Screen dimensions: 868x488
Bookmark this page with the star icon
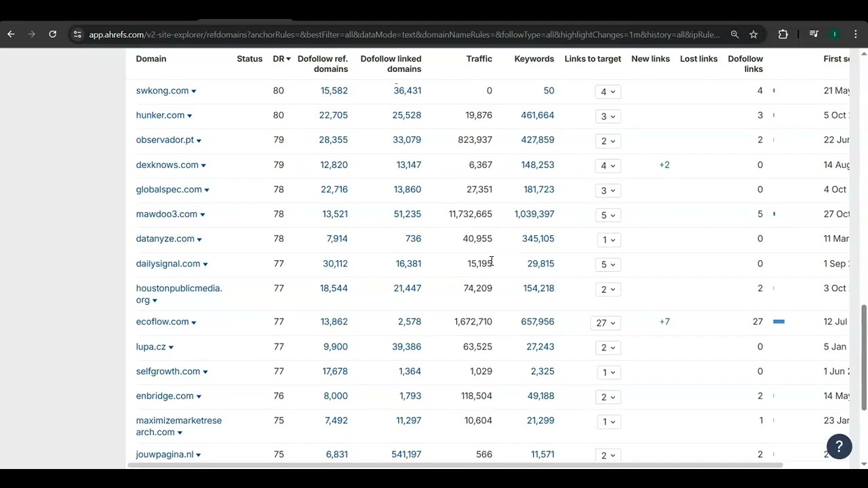pos(753,35)
